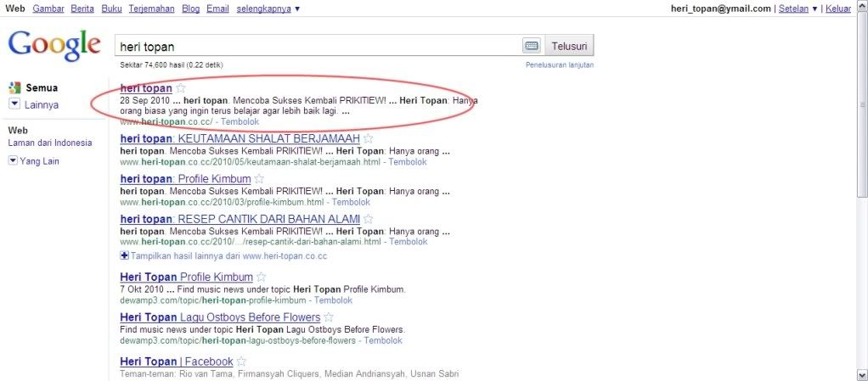
Task: Click the Semua icon in sidebar
Action: tap(14, 87)
